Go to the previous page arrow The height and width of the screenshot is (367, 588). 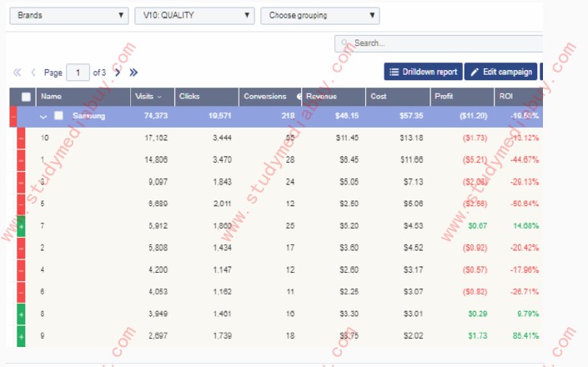coord(33,73)
